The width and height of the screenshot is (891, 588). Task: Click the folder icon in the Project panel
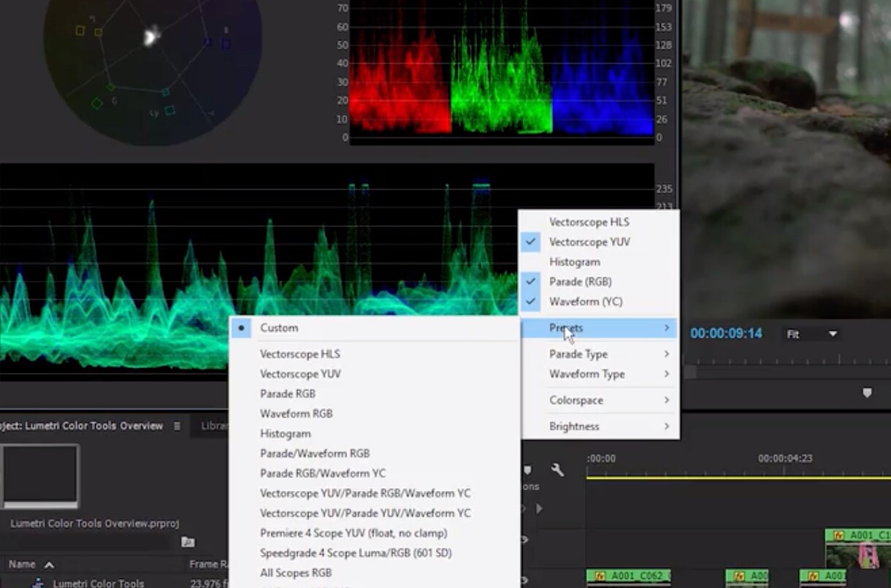tap(188, 542)
